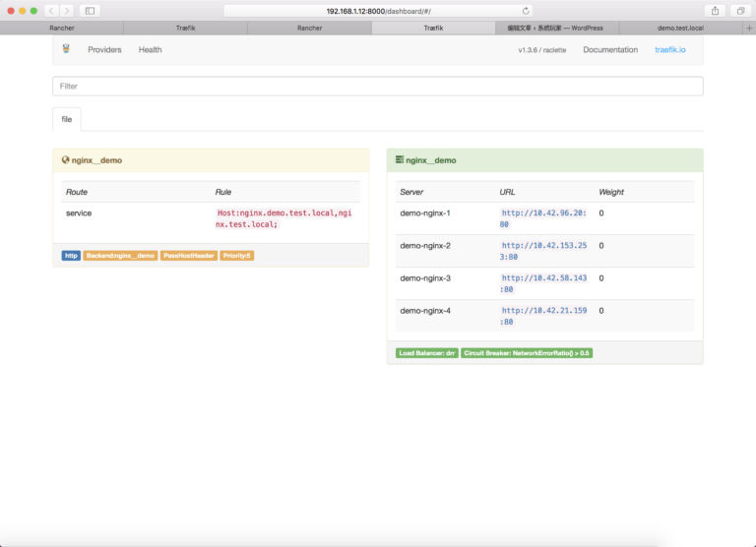Image resolution: width=756 pixels, height=547 pixels.
Task: Click version v1.3.6 / raclette text
Action: (542, 50)
